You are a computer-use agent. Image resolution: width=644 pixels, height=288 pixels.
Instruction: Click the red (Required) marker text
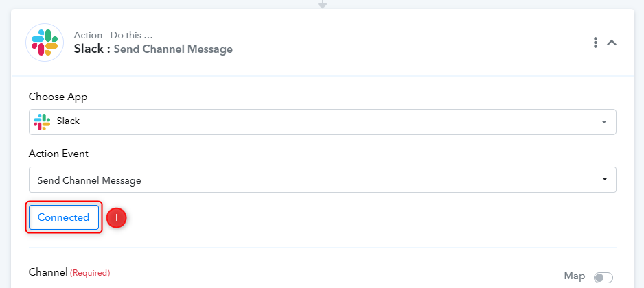point(90,273)
